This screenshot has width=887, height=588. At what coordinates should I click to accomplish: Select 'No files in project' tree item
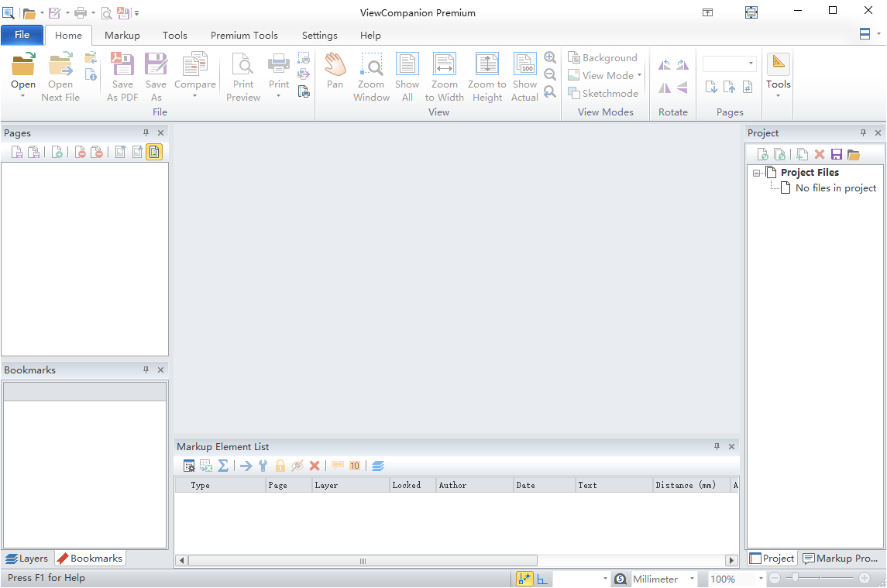(836, 188)
